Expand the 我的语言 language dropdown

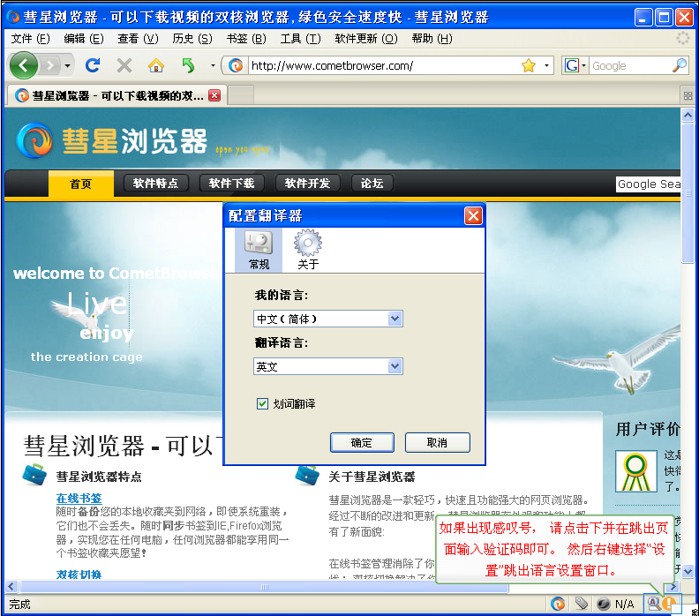[x=395, y=319]
